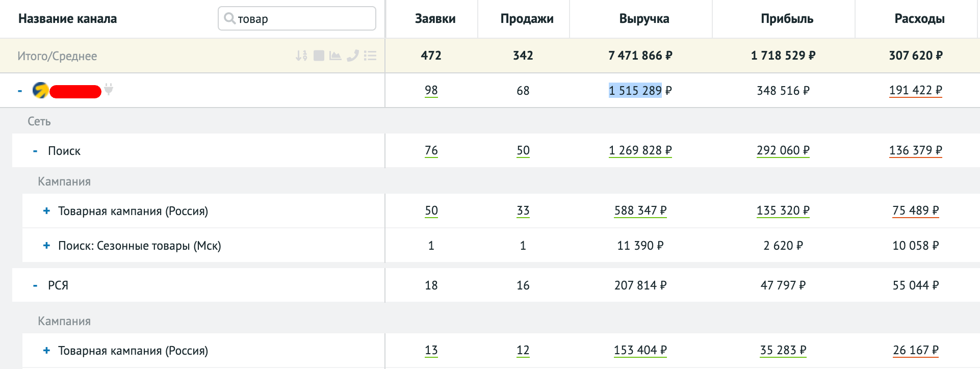Expand Поиск: Сезонные товары (Мск) campaign

click(x=46, y=246)
